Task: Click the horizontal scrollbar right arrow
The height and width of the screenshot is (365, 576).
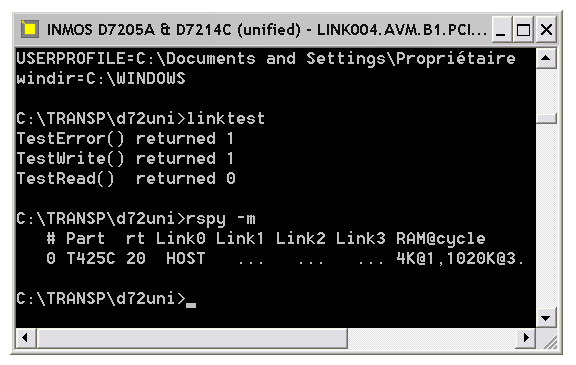Action: pos(526,337)
